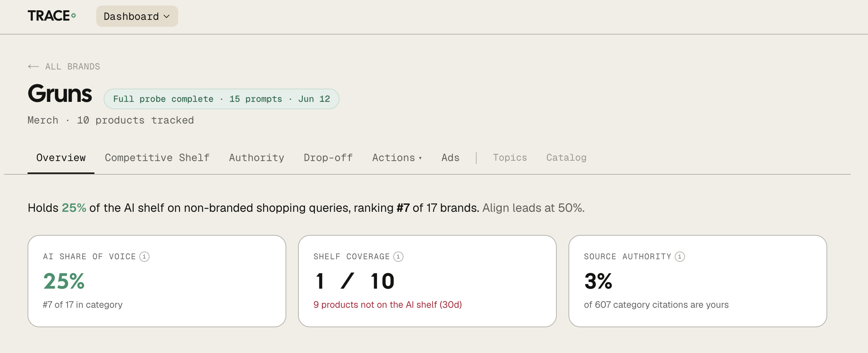Viewport: 868px width, 353px height.
Task: Select the Overview tab
Action: tap(61, 158)
